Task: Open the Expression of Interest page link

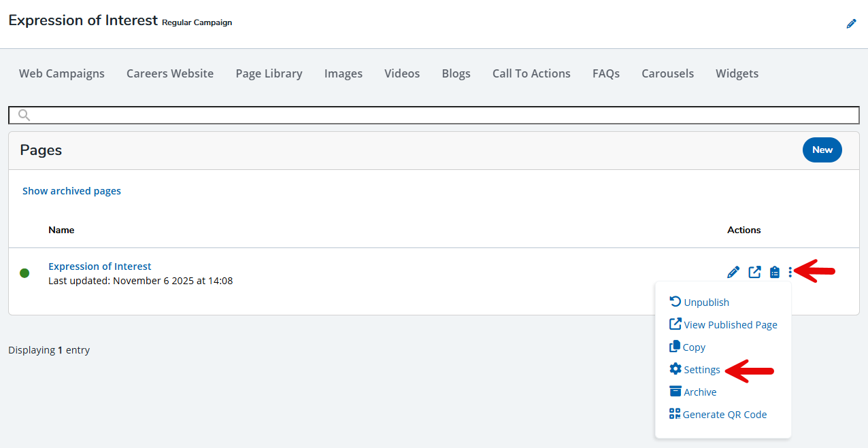Action: [x=100, y=266]
